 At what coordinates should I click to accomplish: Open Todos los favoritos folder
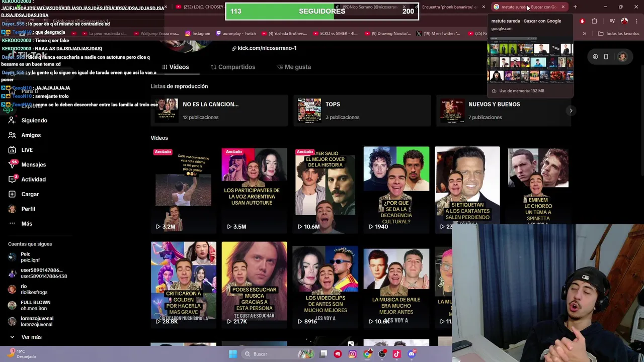click(x=618, y=34)
